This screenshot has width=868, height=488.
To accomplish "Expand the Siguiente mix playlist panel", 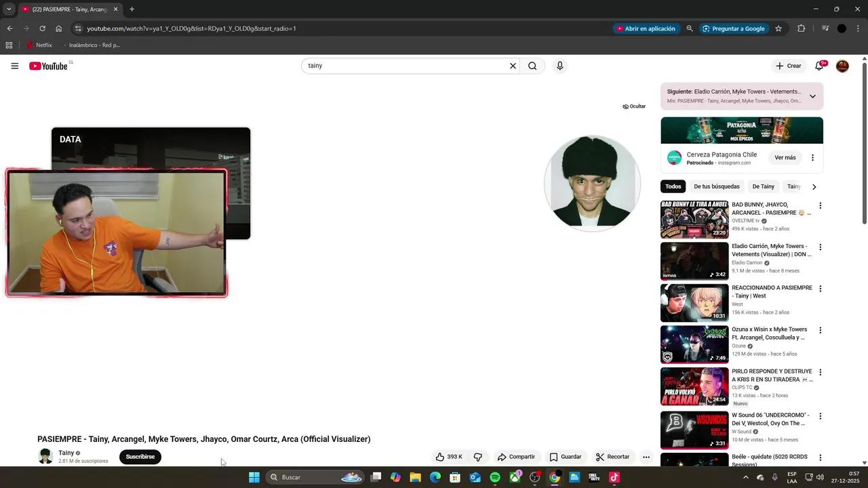I will 812,96.
